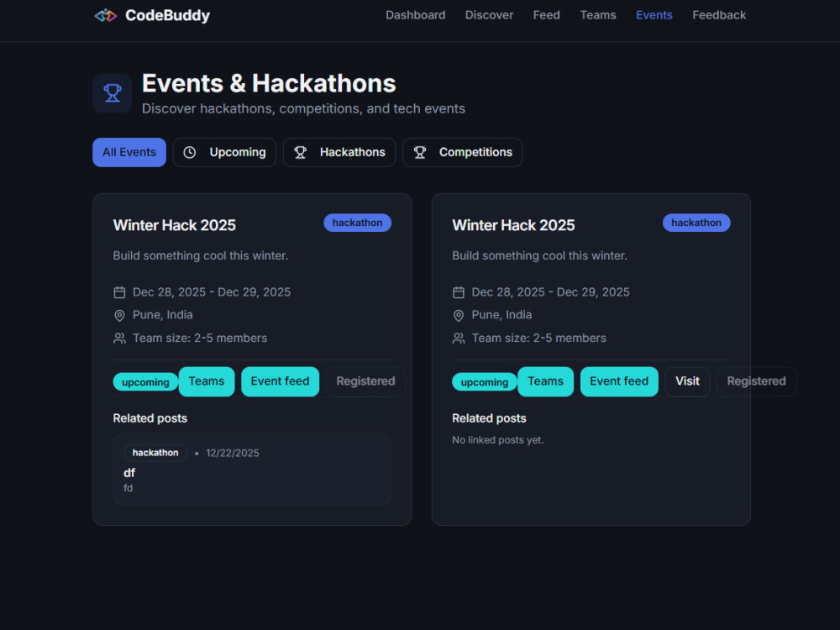Click Related posts heading above 'No linked posts yet.'
This screenshot has width=840, height=630.
click(x=489, y=418)
